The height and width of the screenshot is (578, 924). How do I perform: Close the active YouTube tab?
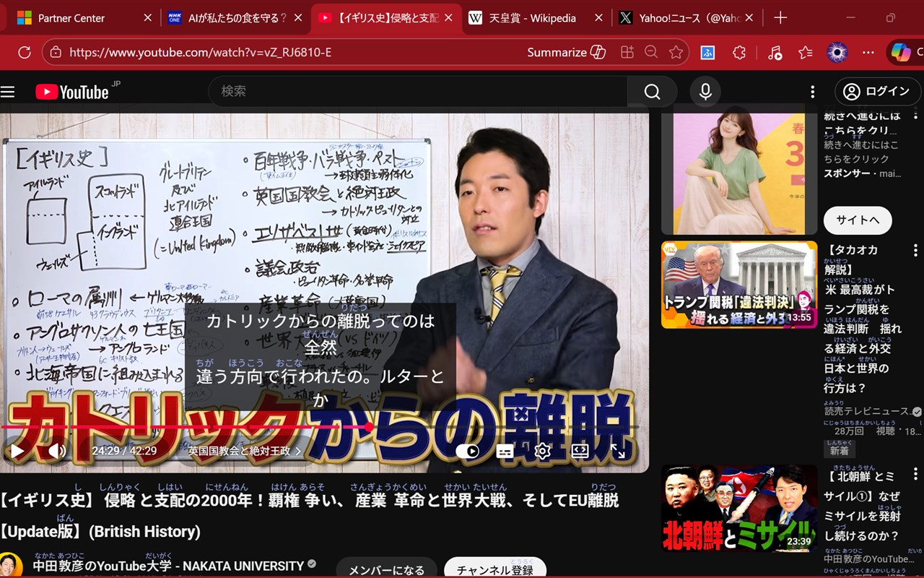pos(448,18)
